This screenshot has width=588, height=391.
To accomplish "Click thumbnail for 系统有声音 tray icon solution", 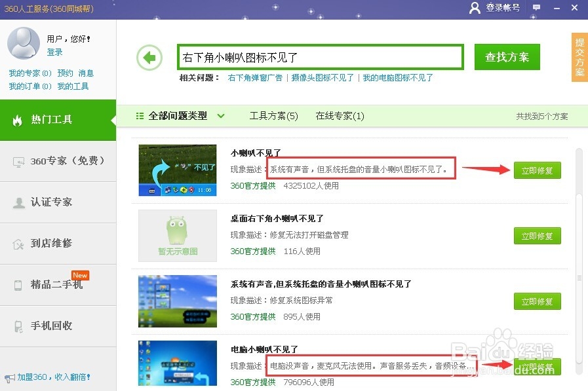I will 178,301.
